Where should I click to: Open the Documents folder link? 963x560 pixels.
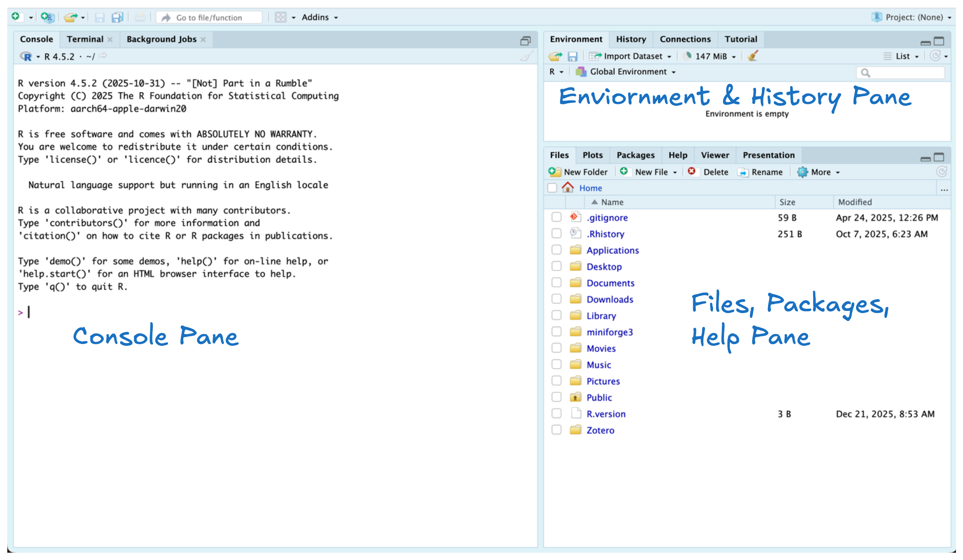610,283
